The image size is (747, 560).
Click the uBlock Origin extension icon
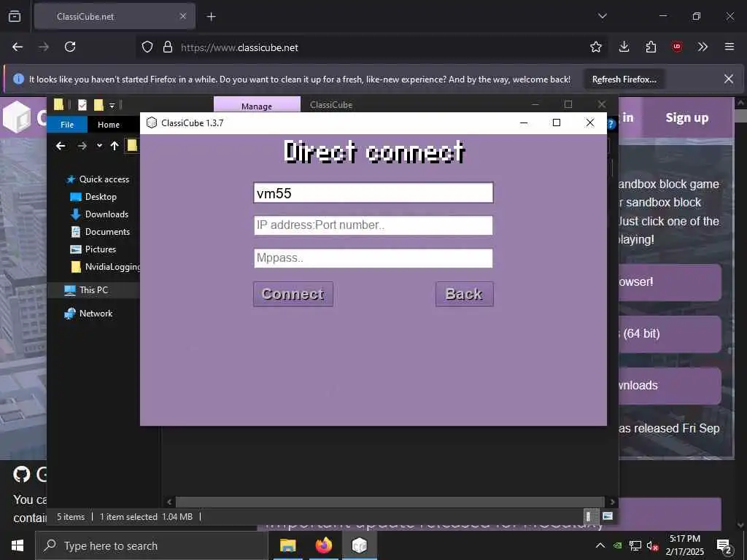[x=677, y=47]
